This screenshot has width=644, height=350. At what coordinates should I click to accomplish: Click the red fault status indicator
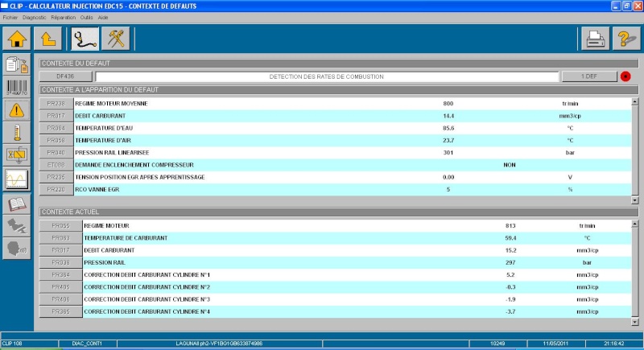point(625,76)
